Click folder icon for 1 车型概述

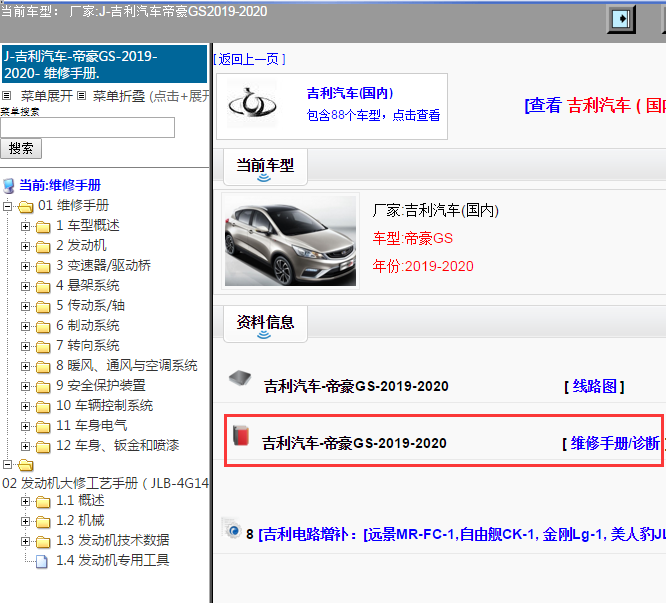click(43, 227)
